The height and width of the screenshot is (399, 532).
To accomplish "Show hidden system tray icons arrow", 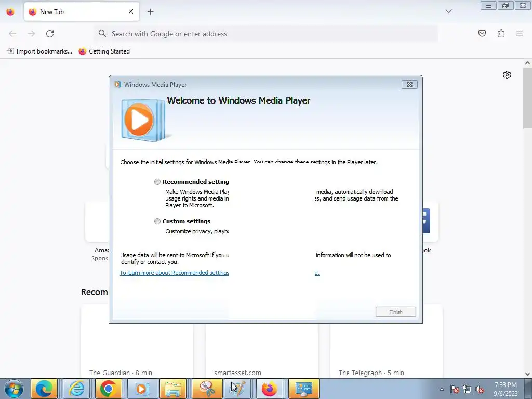I will coord(442,389).
